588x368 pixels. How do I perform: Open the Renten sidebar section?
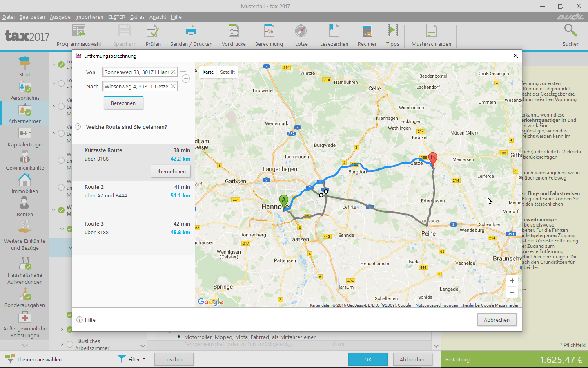pyautogui.click(x=25, y=207)
